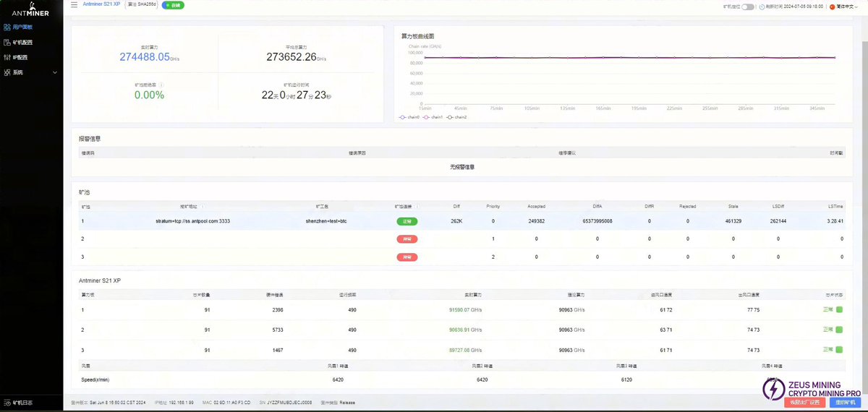
Task: Click the fan 3 speed value 6120
Action: (626, 379)
